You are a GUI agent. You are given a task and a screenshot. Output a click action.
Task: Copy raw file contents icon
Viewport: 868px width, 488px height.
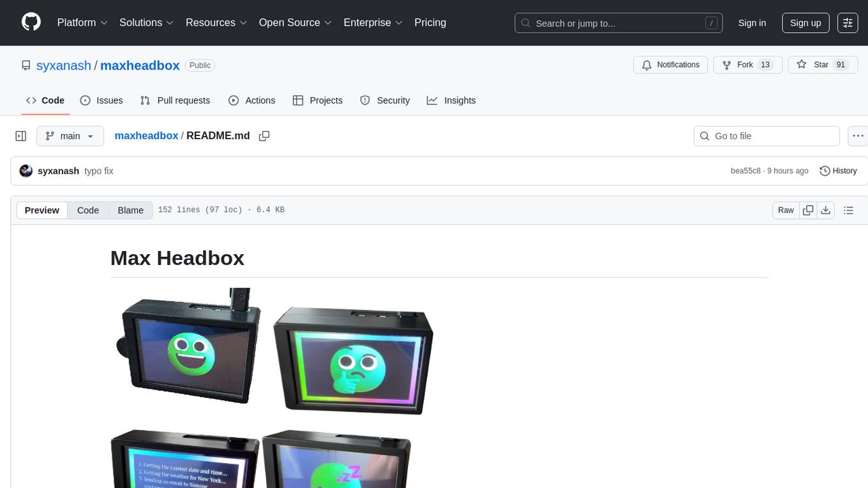click(808, 210)
